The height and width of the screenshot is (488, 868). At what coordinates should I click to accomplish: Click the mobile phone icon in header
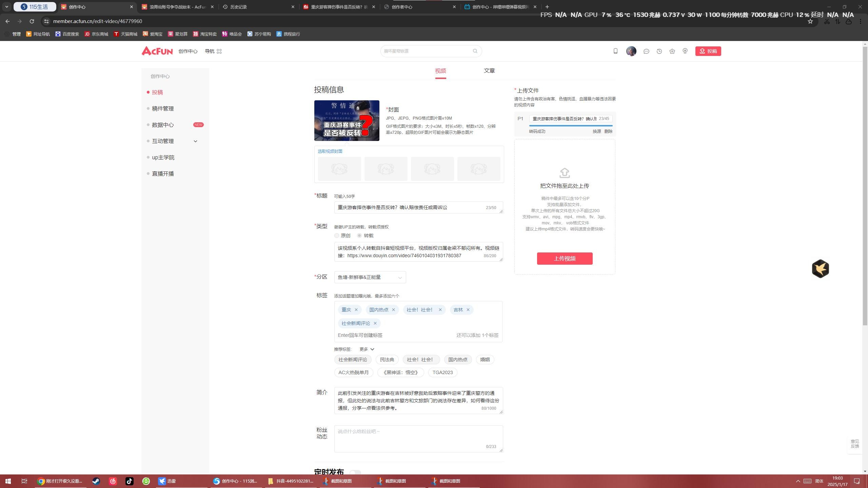click(x=615, y=51)
